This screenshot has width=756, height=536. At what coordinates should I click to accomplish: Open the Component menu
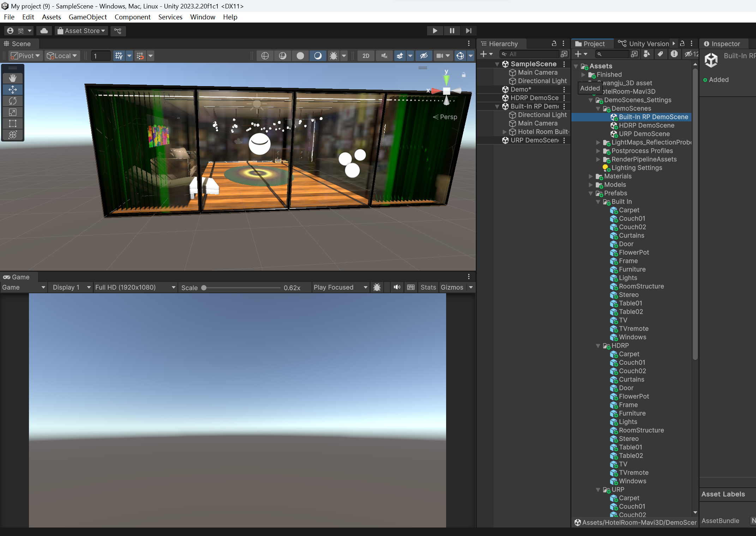click(132, 17)
